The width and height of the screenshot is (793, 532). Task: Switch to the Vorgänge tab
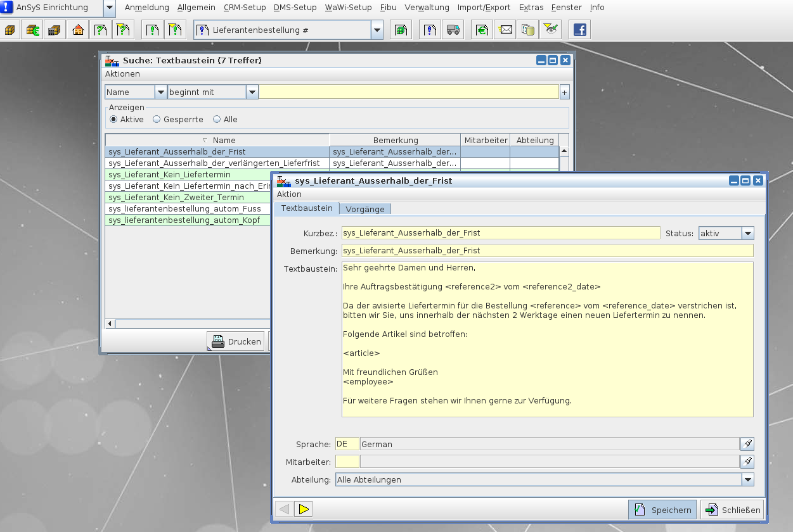pos(365,209)
